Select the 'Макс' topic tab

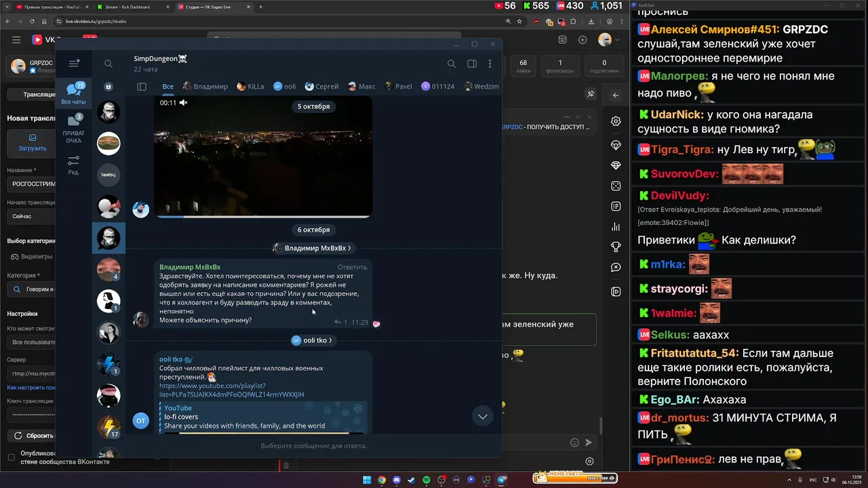point(361,87)
